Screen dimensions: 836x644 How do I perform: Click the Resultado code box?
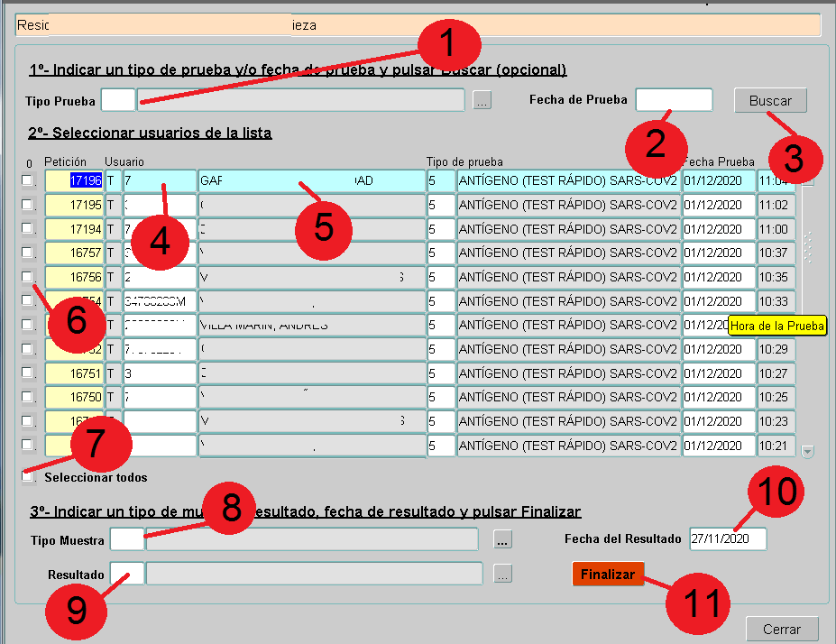pos(126,574)
